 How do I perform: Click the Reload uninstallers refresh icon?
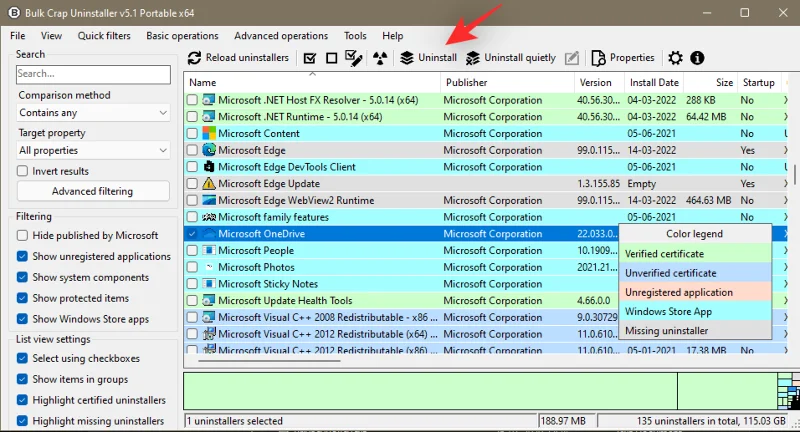click(194, 58)
